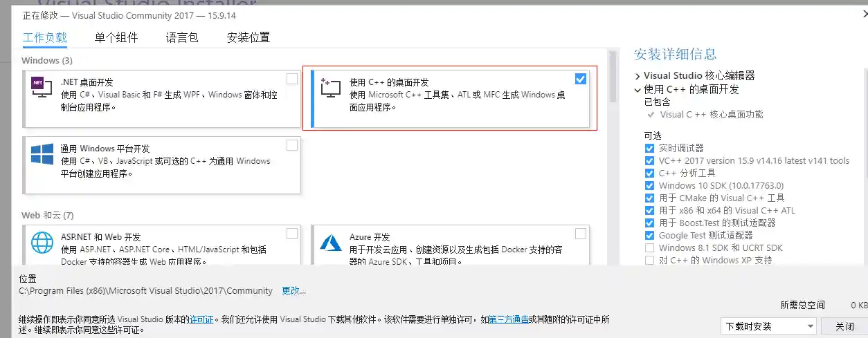868x338 pixels.
Task: Click the Azure 开发 logo icon
Action: pos(331,243)
